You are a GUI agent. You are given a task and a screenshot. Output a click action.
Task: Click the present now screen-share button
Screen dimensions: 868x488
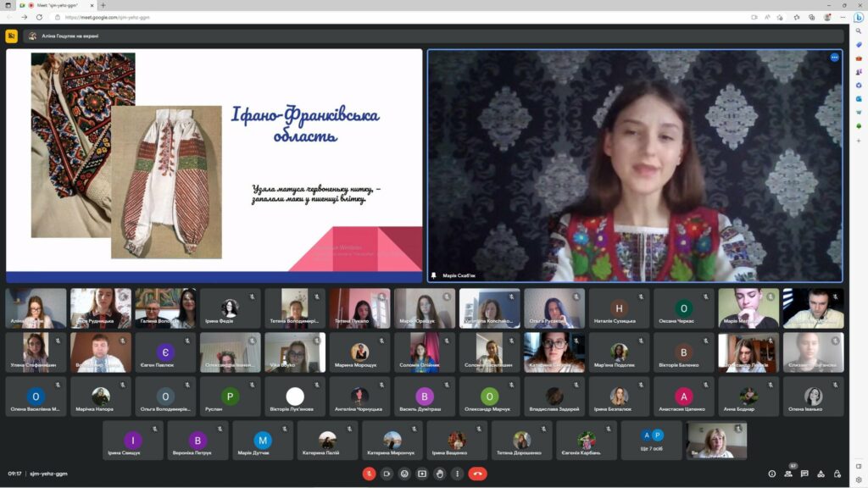coord(422,474)
